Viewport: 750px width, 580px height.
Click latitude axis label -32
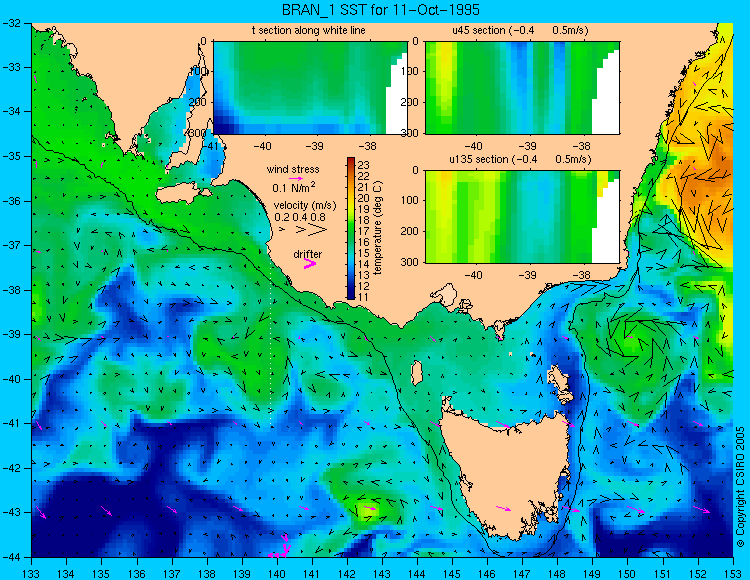11,22
